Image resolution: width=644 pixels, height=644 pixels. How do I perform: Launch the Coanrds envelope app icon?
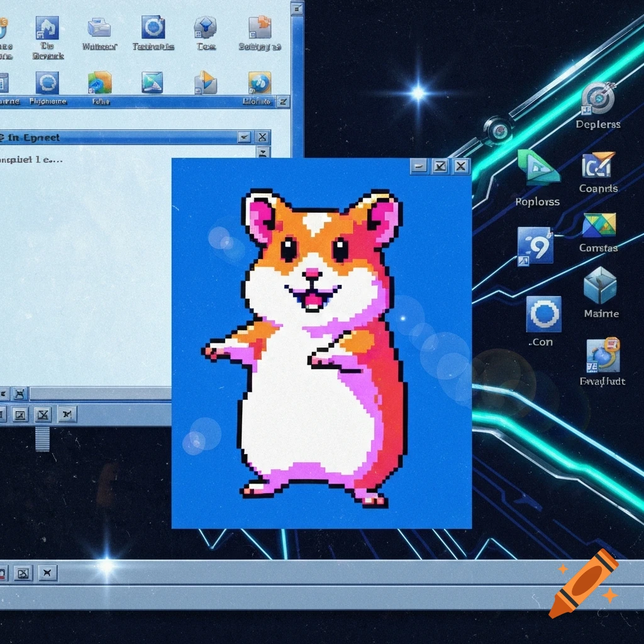[x=597, y=165]
